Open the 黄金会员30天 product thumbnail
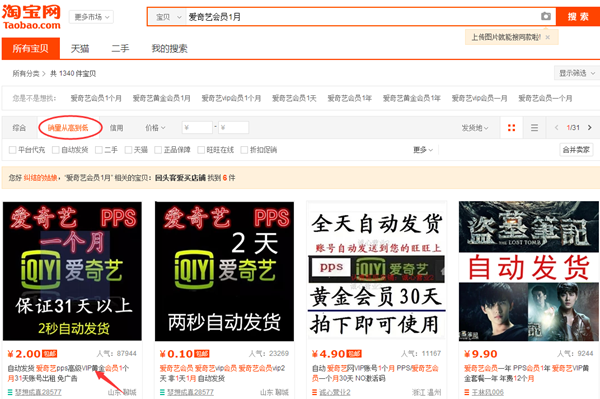The height and width of the screenshot is (399, 600). pyautogui.click(x=377, y=271)
